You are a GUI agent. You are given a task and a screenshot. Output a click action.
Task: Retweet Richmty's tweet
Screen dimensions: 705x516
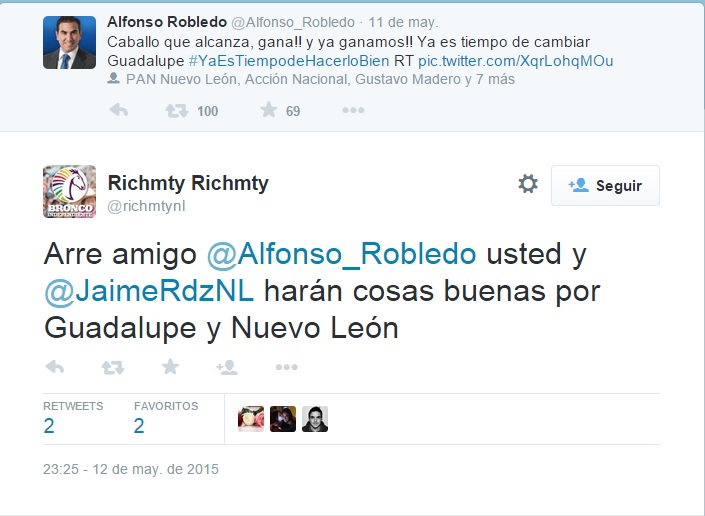[x=113, y=367]
